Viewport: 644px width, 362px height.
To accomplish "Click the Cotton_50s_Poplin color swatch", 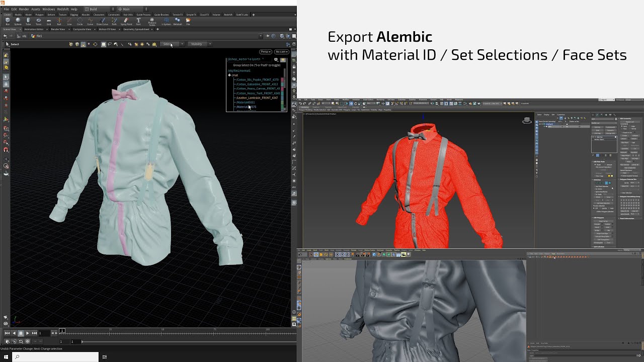I will (x=282, y=79).
